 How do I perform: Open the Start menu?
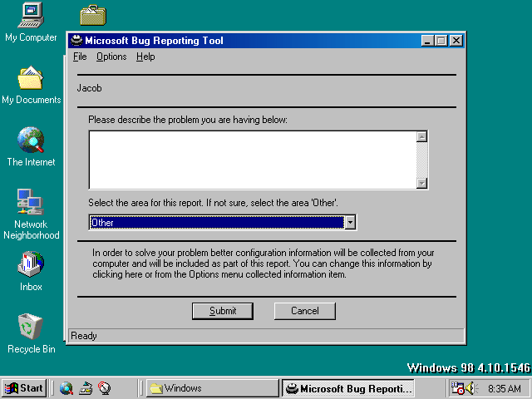click(24, 388)
